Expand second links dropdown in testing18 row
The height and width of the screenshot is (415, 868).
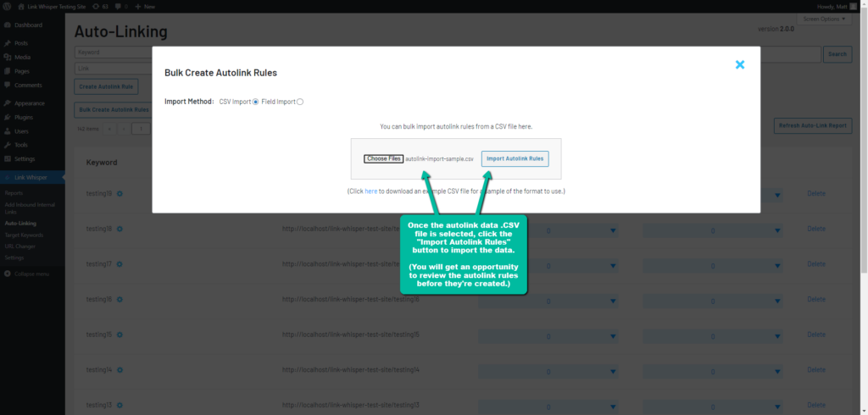(712, 230)
